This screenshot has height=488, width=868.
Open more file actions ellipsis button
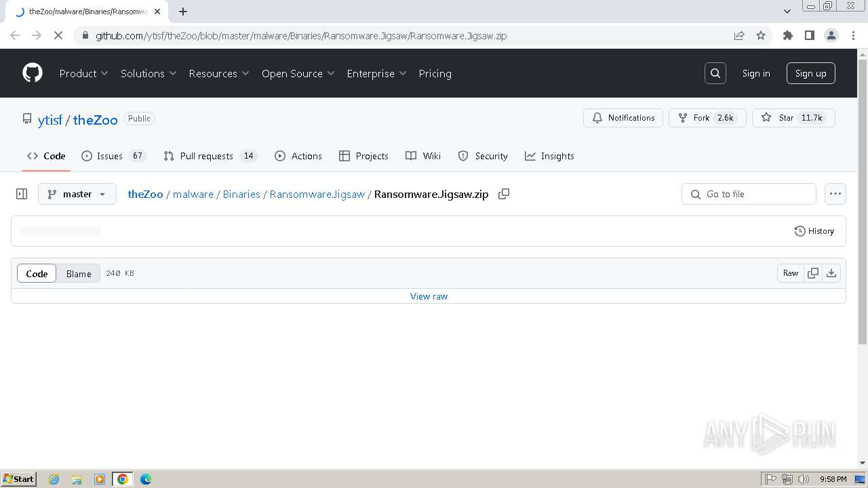click(x=835, y=194)
